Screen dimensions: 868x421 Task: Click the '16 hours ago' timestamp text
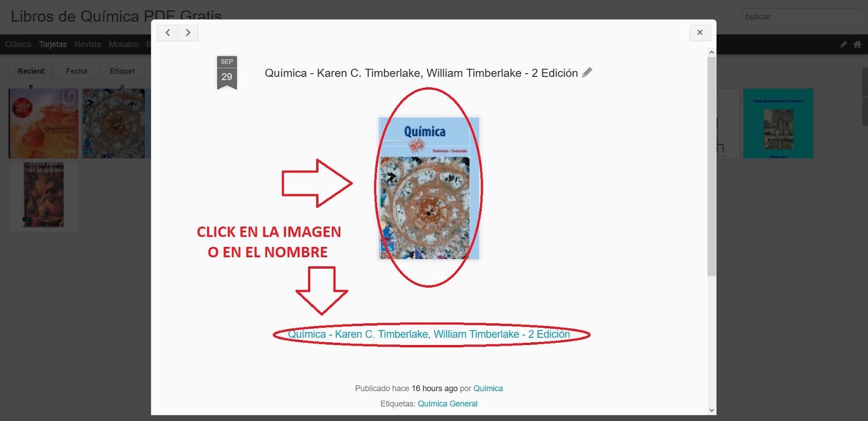(x=435, y=388)
